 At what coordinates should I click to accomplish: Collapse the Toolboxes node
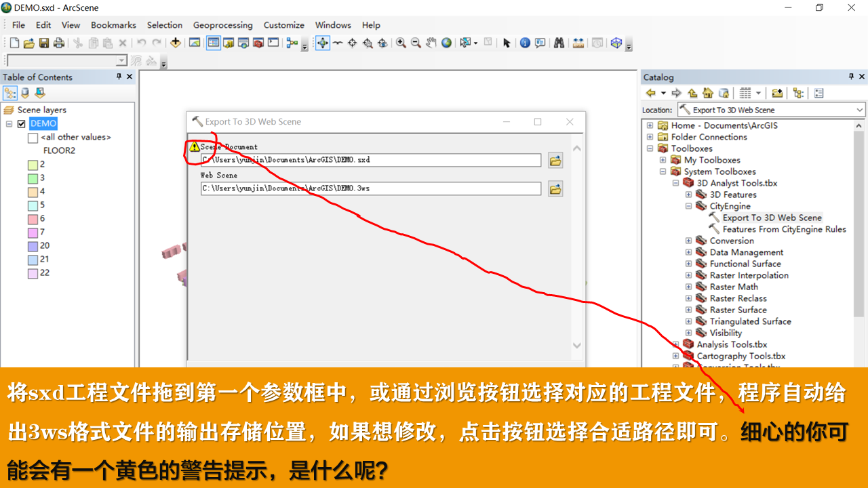[650, 148]
